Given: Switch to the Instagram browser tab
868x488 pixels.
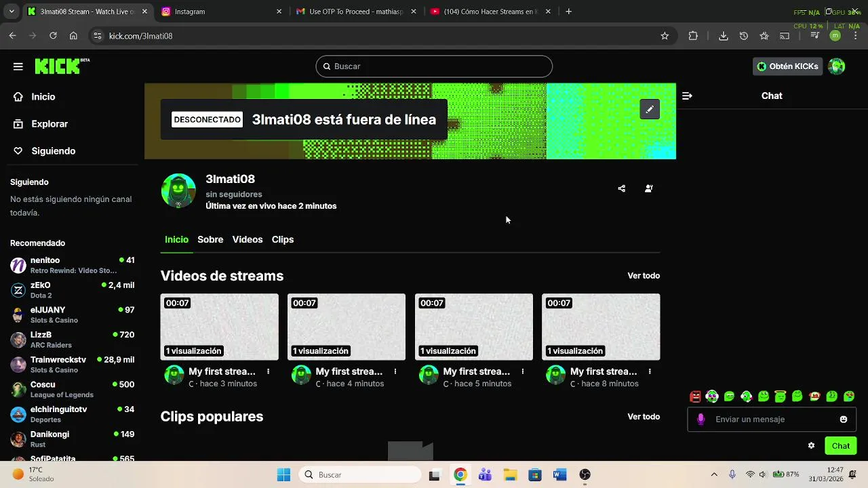Looking at the screenshot, I should point(222,12).
